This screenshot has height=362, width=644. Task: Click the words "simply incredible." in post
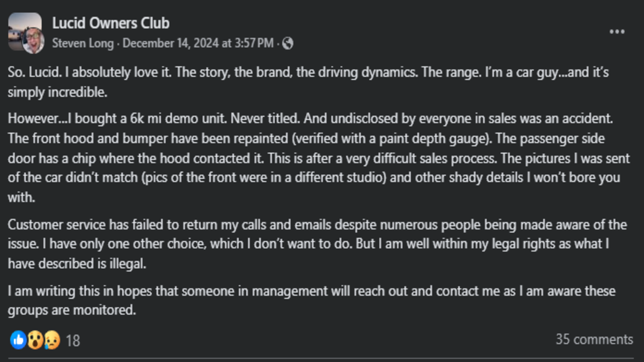click(x=58, y=92)
